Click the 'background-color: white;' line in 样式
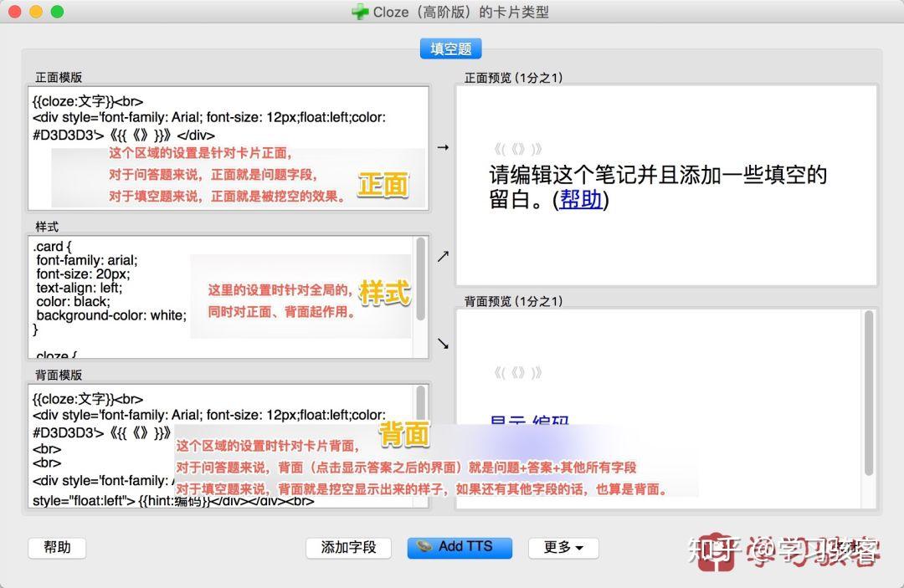Image resolution: width=904 pixels, height=588 pixels. [x=111, y=315]
